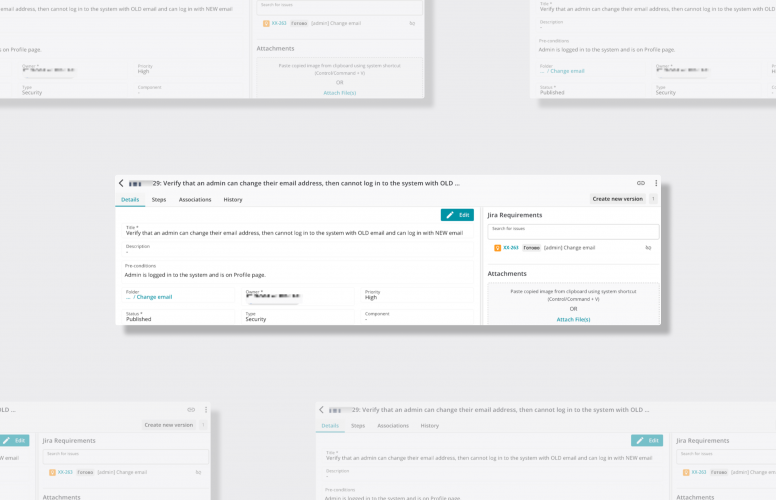Open Steps tab in faded bottom-right window
This screenshot has height=500, width=776.
[x=358, y=426]
